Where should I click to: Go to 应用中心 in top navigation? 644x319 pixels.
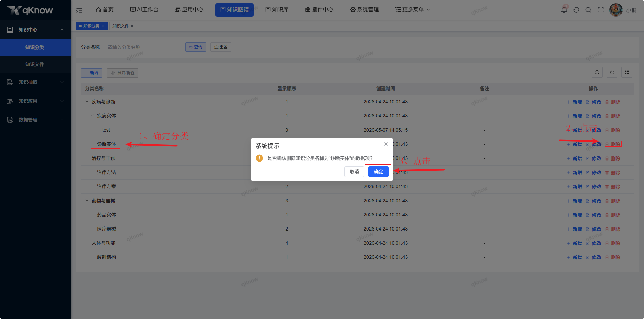click(x=189, y=10)
